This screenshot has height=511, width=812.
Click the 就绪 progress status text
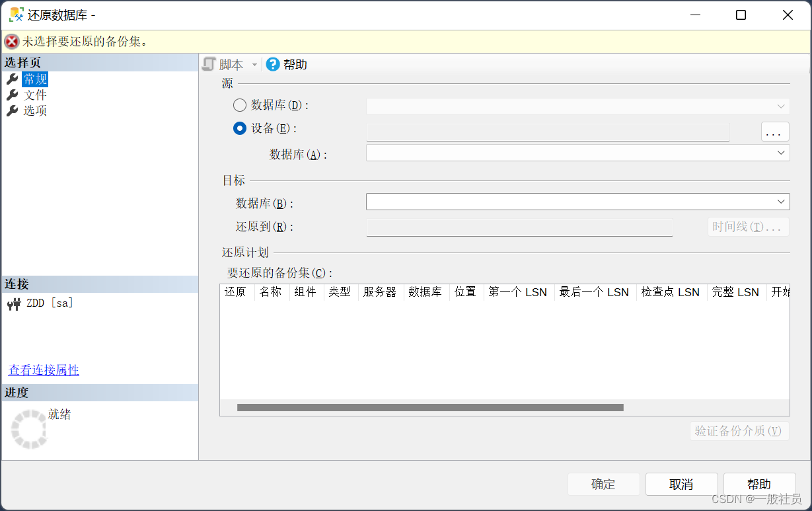click(x=59, y=414)
